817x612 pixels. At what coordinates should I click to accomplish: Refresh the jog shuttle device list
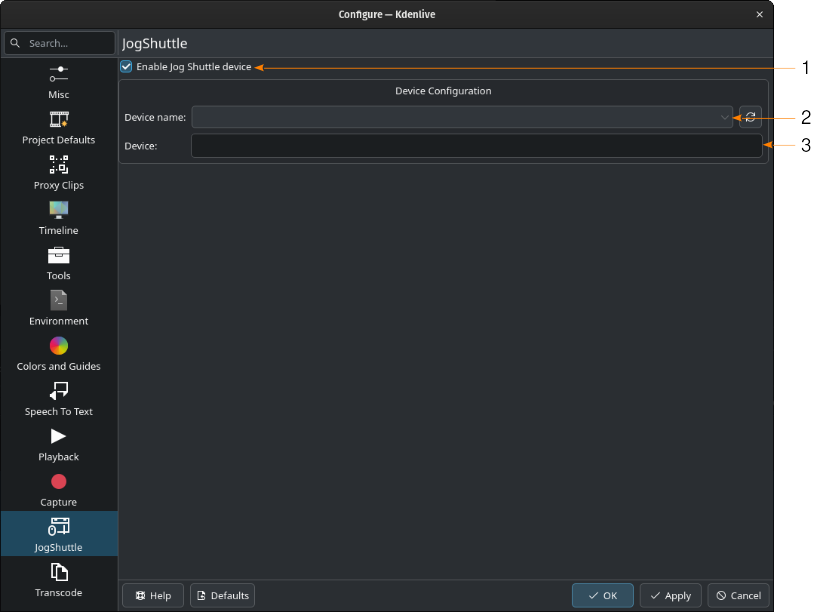pos(750,117)
